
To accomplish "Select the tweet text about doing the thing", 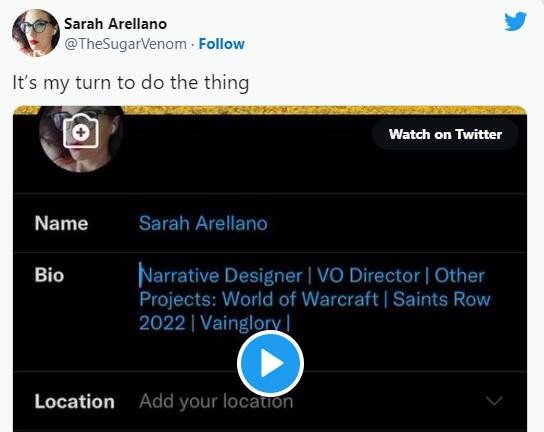I will click(130, 83).
